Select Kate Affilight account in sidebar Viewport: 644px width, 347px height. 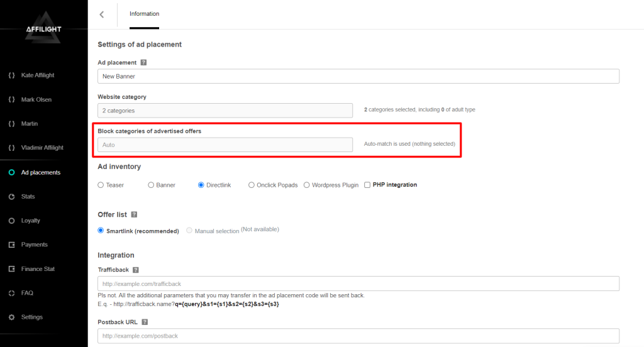coord(38,75)
